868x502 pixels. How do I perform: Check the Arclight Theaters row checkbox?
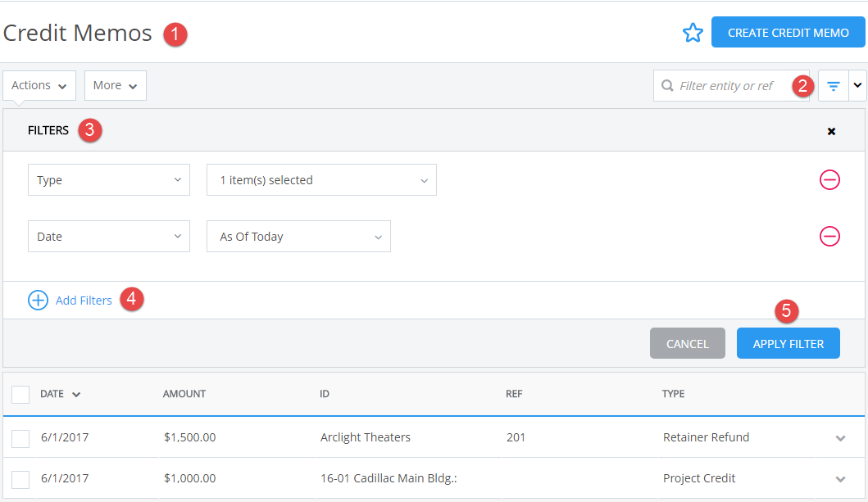20,438
